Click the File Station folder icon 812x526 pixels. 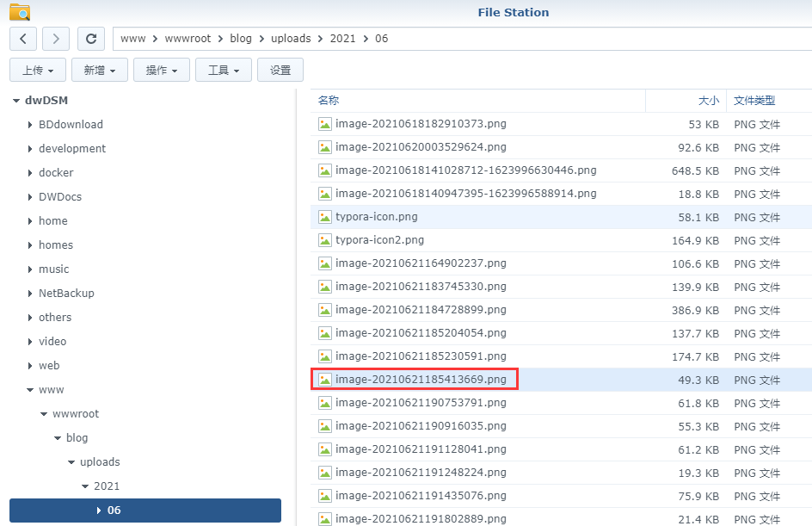tap(20, 11)
